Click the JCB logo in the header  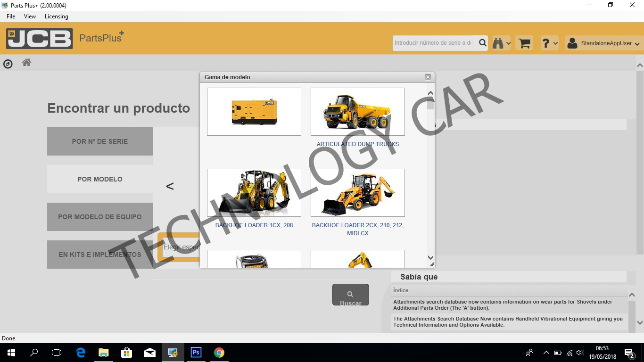pyautogui.click(x=40, y=39)
